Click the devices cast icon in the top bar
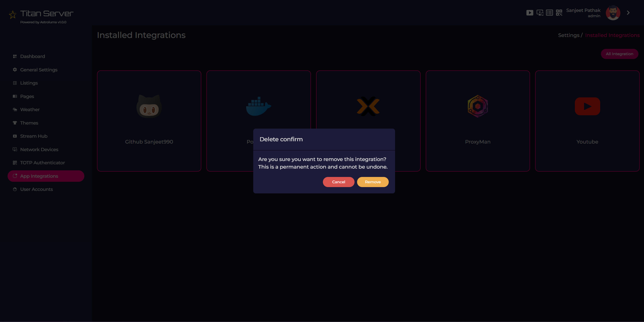The width and height of the screenshot is (644, 322). point(539,12)
